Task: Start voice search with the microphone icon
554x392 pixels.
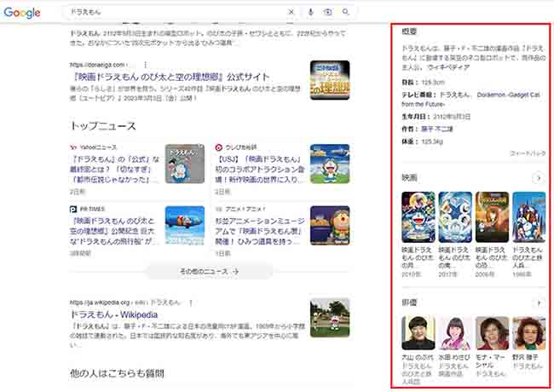Action: [310, 12]
